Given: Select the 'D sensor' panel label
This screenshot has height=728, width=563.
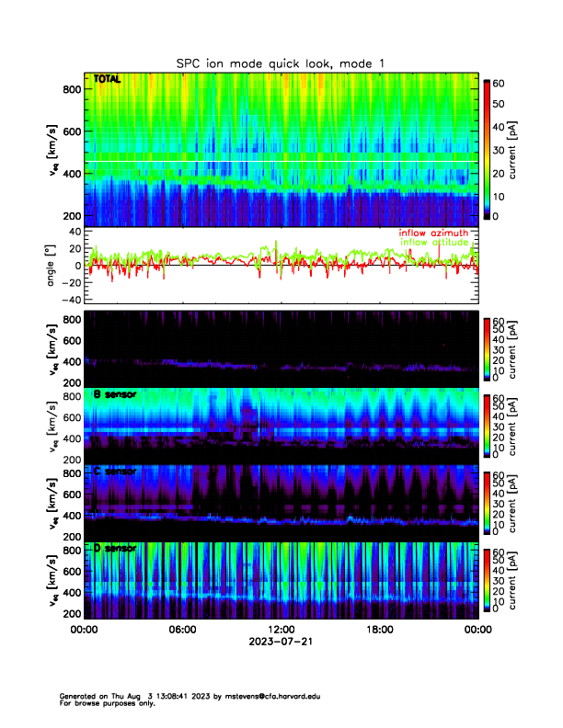Looking at the screenshot, I should 114,548.
